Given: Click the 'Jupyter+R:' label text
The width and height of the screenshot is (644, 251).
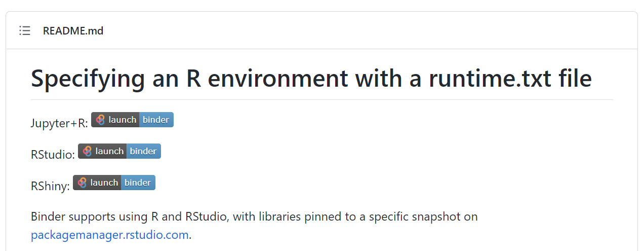Looking at the screenshot, I should pyautogui.click(x=59, y=123).
